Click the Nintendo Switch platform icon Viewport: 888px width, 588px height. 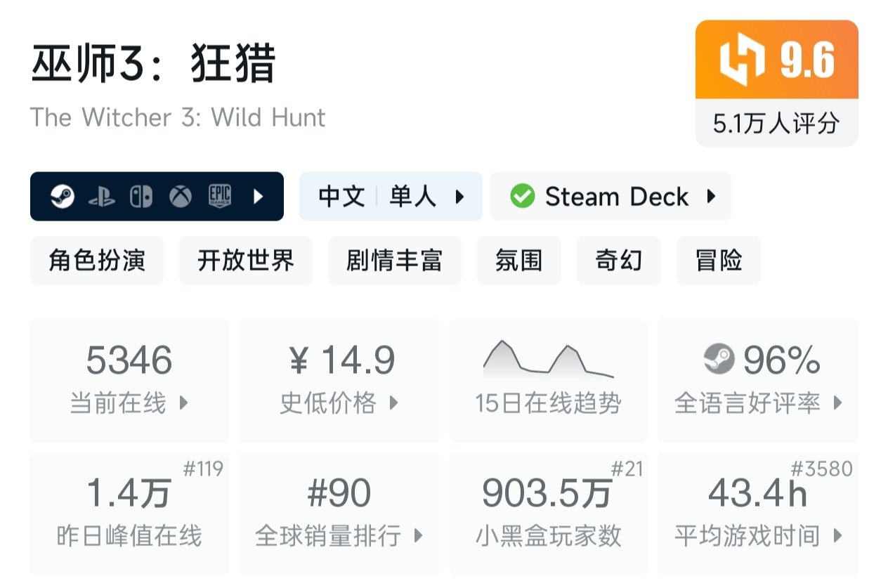click(141, 197)
